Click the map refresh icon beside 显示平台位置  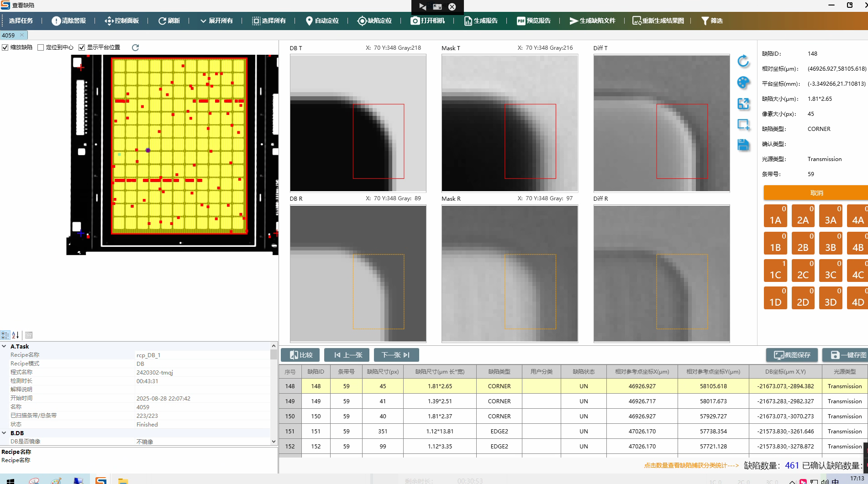[x=135, y=47]
